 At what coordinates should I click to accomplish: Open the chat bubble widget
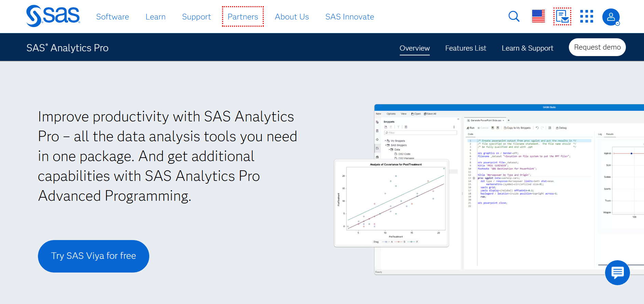617,273
